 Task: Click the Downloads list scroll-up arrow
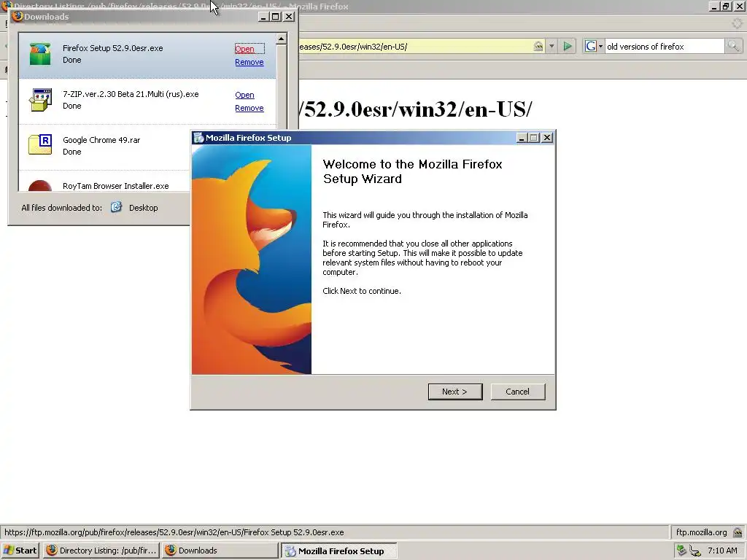(281, 39)
